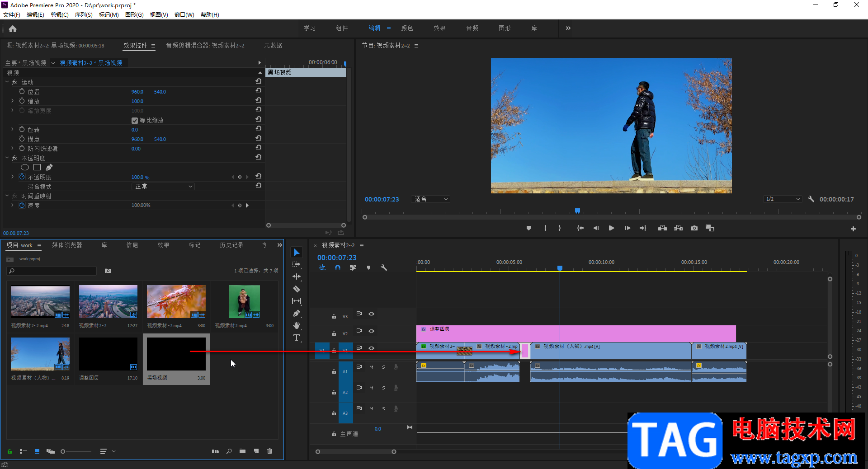Expand the Scale parameter
868x469 pixels.
(12, 101)
